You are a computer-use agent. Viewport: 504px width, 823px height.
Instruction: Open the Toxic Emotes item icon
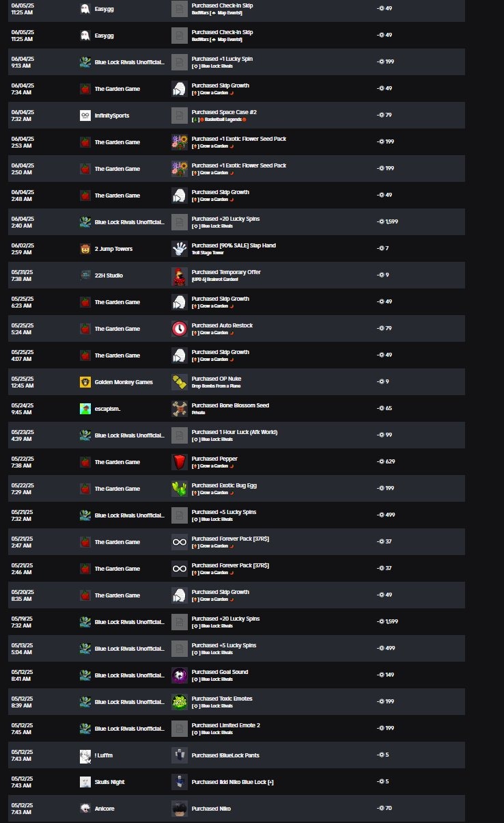(179, 702)
